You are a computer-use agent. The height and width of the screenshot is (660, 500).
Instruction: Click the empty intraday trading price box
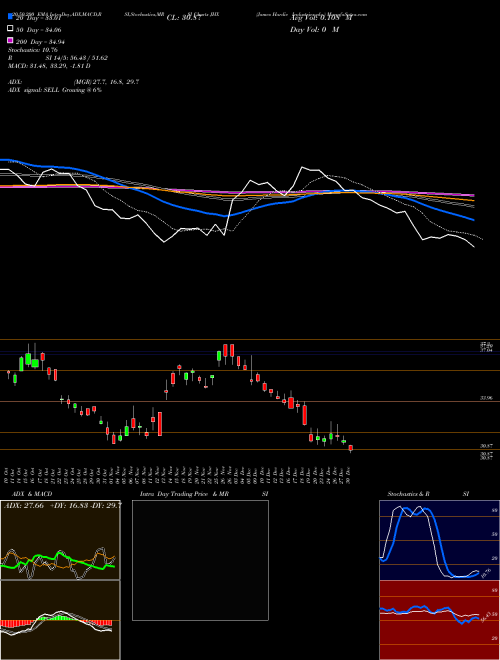pyautogui.click(x=200, y=560)
